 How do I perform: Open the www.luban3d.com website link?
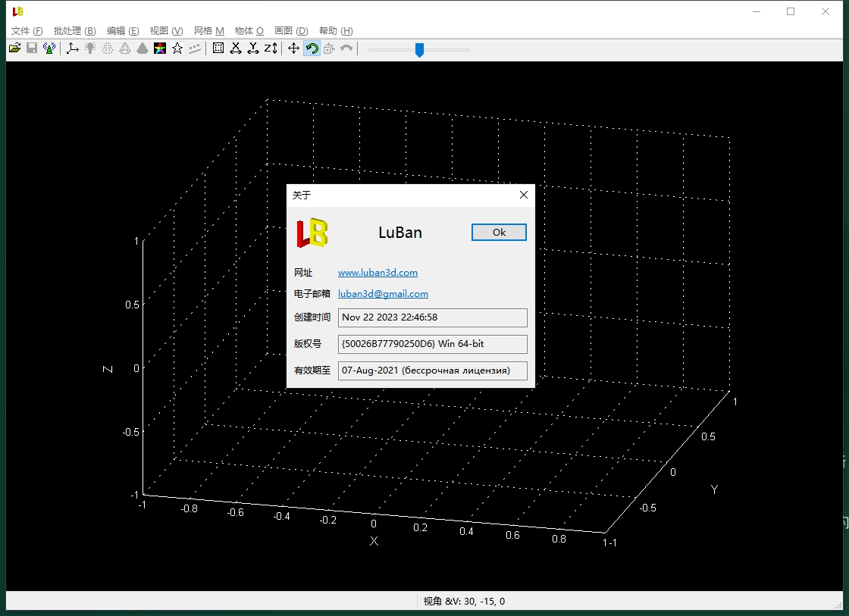click(x=378, y=272)
